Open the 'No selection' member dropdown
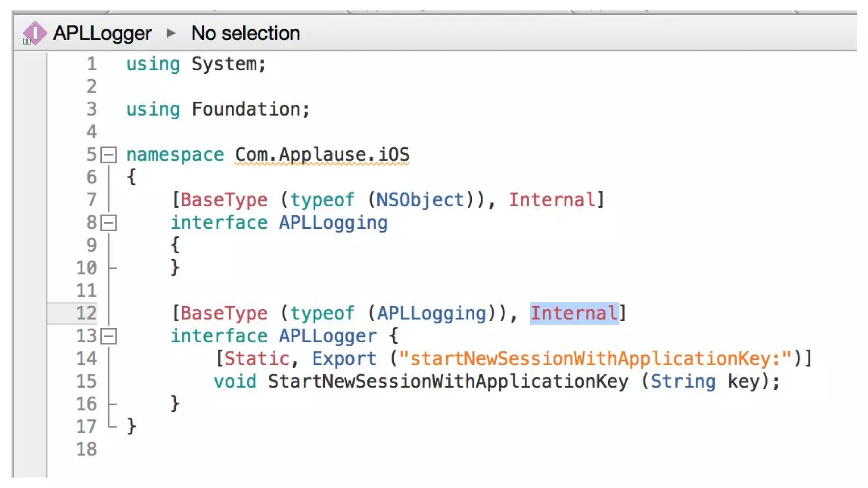The width and height of the screenshot is (868, 488). [245, 33]
